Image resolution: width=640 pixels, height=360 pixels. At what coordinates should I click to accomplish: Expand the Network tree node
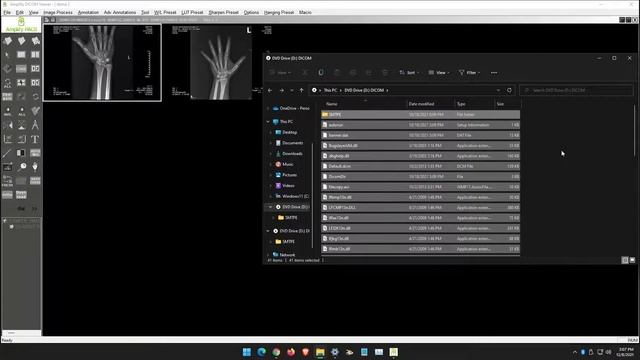(268, 255)
